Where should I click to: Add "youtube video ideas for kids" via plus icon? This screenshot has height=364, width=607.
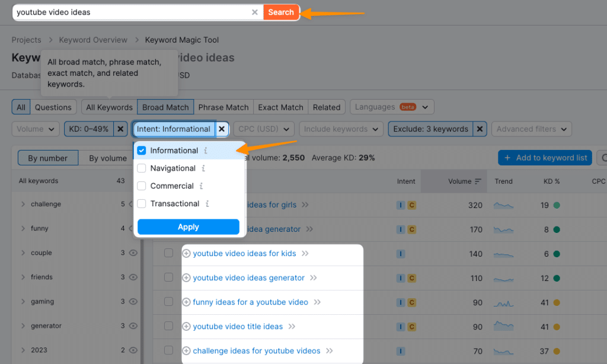pyautogui.click(x=187, y=253)
